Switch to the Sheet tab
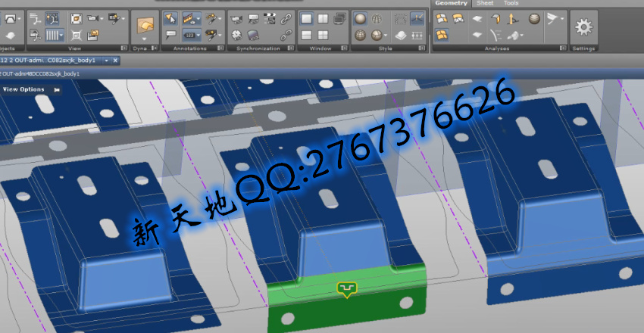The image size is (644, 333). (x=486, y=3)
